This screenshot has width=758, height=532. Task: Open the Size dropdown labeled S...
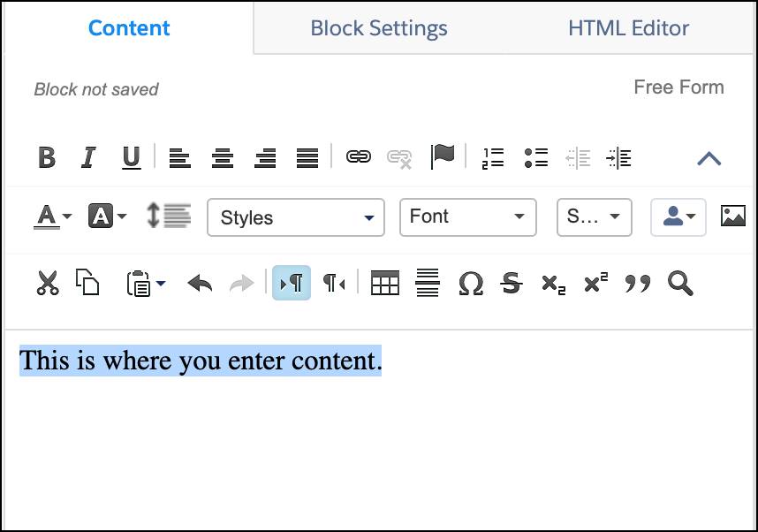[x=595, y=217]
